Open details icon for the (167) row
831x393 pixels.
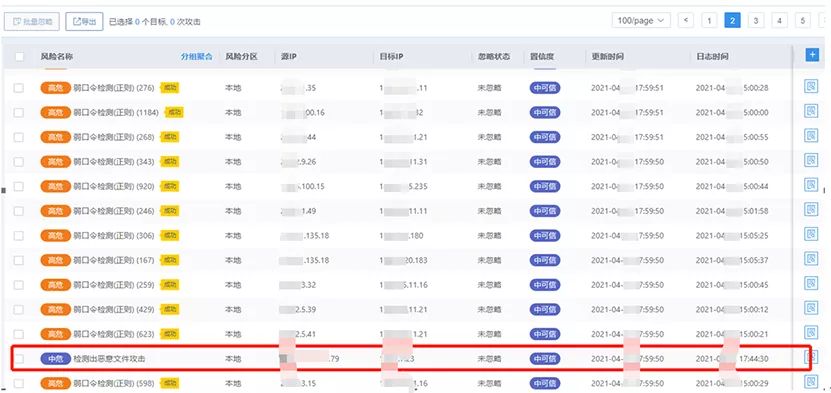tap(811, 259)
